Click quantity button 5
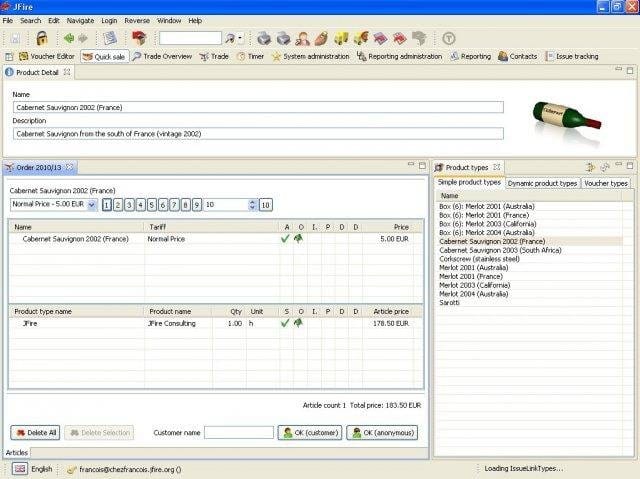This screenshot has width=640, height=479. [x=151, y=204]
